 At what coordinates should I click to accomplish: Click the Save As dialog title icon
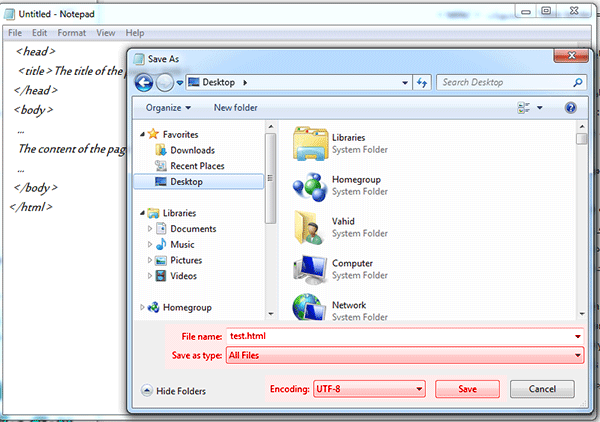click(139, 59)
